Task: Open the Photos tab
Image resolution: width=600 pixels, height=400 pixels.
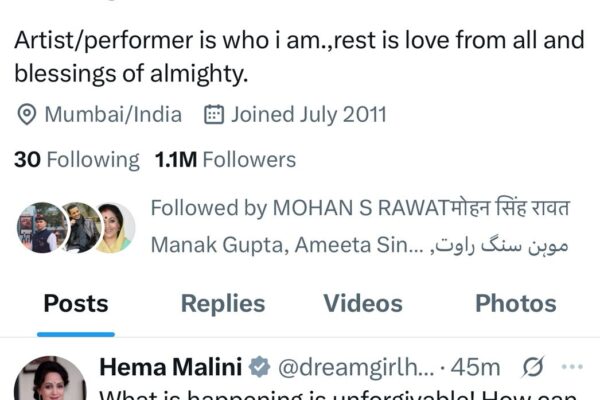Action: (x=515, y=304)
